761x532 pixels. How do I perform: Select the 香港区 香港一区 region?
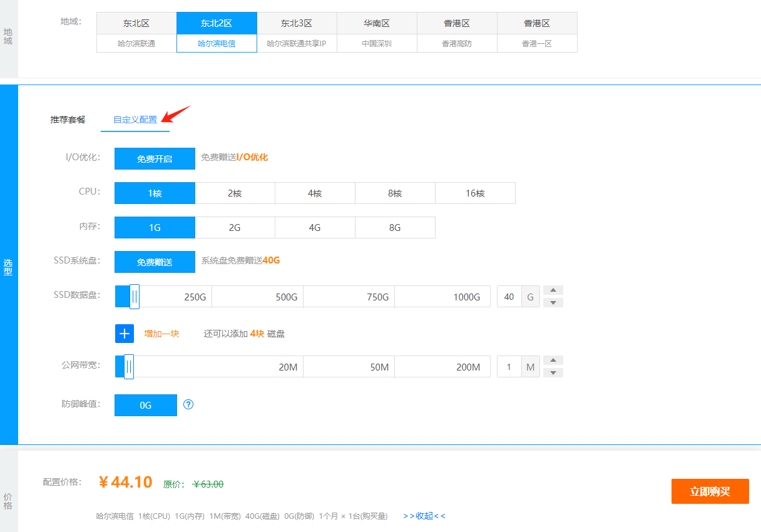[x=537, y=33]
